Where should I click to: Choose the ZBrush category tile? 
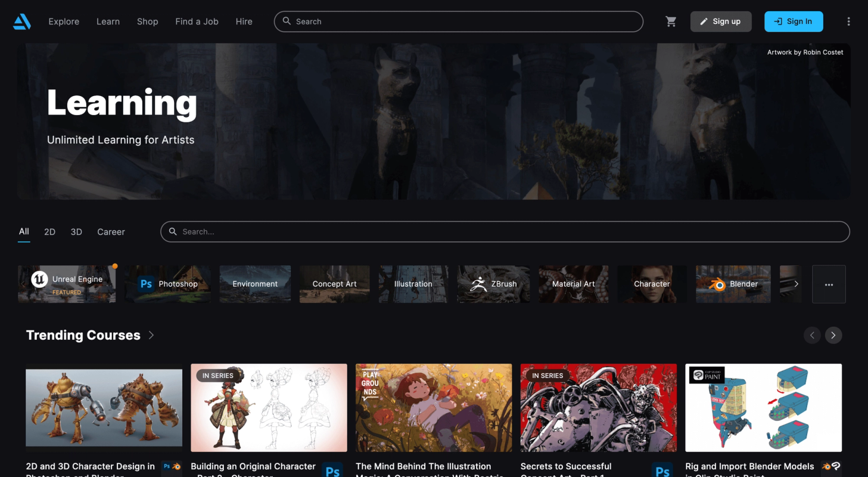493,284
